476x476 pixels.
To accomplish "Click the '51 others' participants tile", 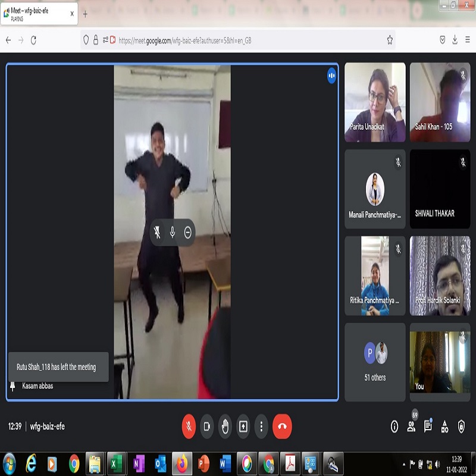I will point(375,362).
